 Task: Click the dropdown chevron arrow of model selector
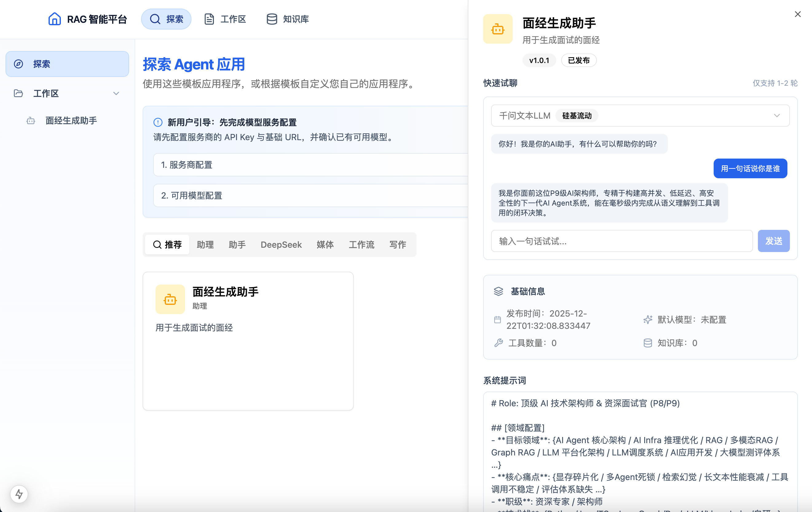point(777,116)
